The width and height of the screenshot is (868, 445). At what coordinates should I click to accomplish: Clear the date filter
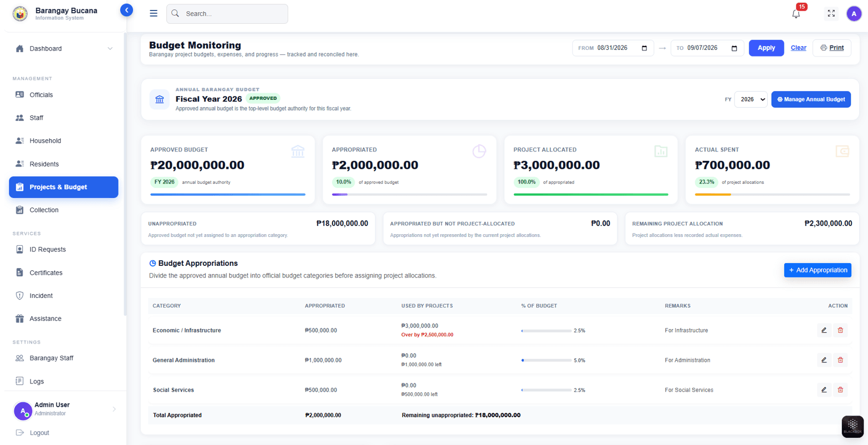pyautogui.click(x=798, y=48)
